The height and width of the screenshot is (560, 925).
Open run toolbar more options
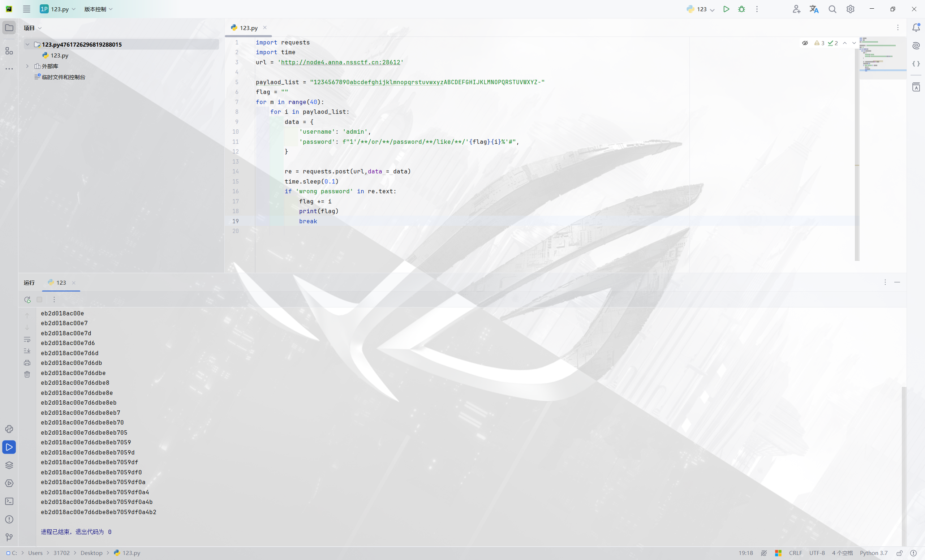point(54,300)
